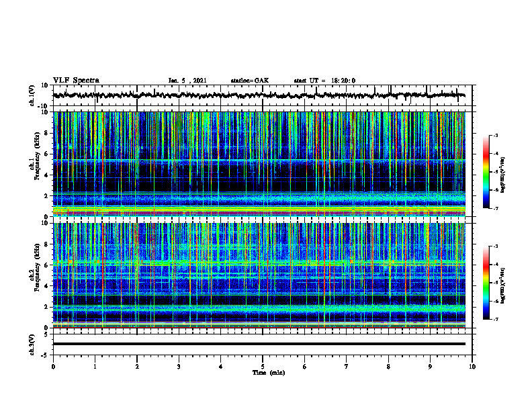The image size is (532, 411).
Task: Click the "Time (min)" x-axis label
Action: (269, 373)
